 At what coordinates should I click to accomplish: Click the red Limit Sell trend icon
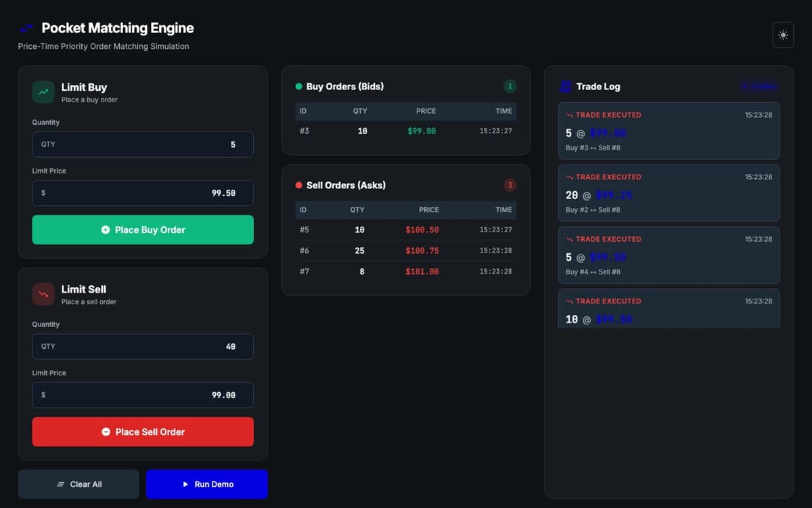pyautogui.click(x=43, y=294)
